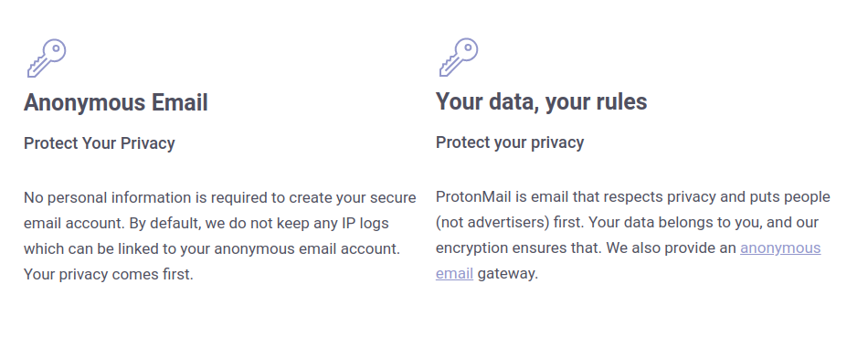868x358 pixels.
Task: Click 'Protect Your Privacy' subheading under Anonymous Email
Action: click(x=99, y=143)
